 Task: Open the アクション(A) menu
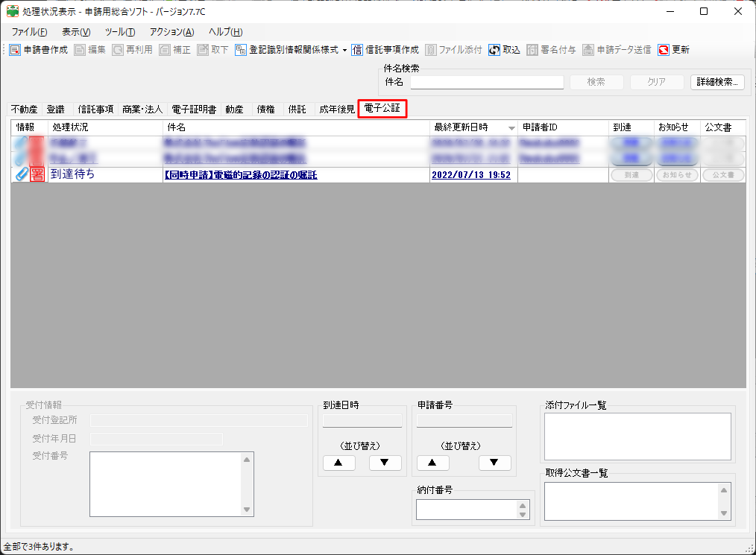171,32
